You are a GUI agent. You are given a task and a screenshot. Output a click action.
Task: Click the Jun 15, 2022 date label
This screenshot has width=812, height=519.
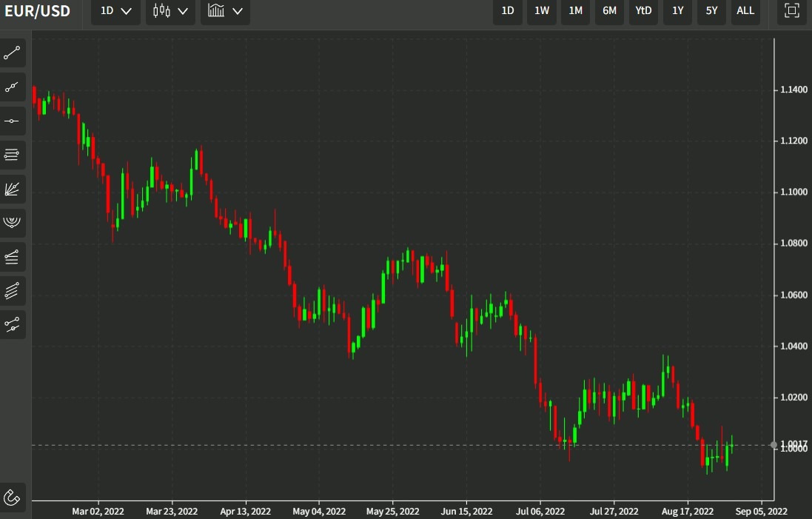tap(466, 512)
